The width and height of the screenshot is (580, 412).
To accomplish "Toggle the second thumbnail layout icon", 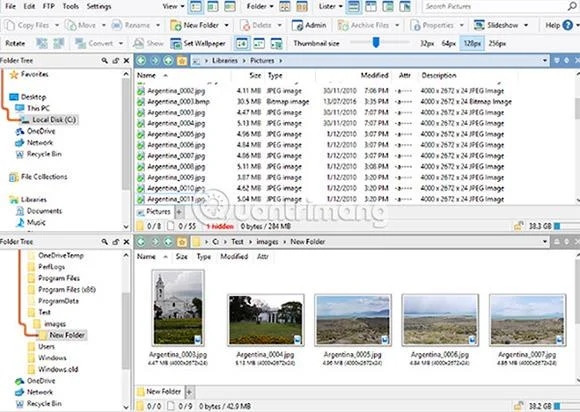I will click(x=259, y=43).
